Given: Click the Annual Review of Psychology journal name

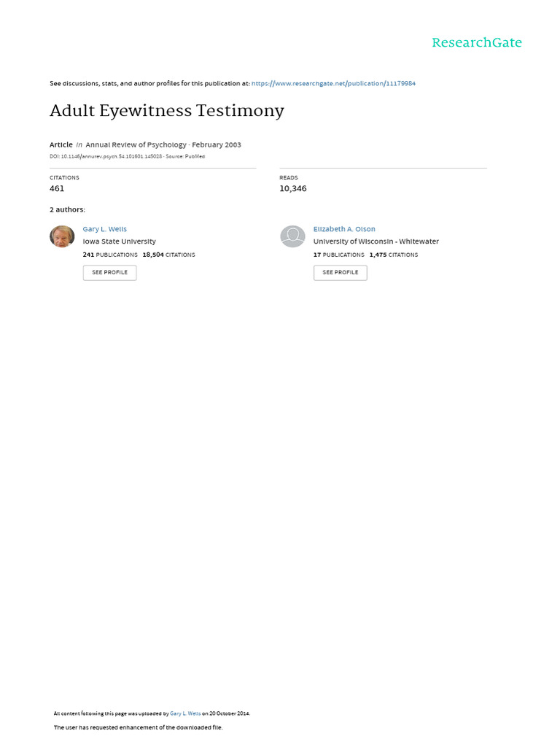Looking at the screenshot, I should coord(136,145).
